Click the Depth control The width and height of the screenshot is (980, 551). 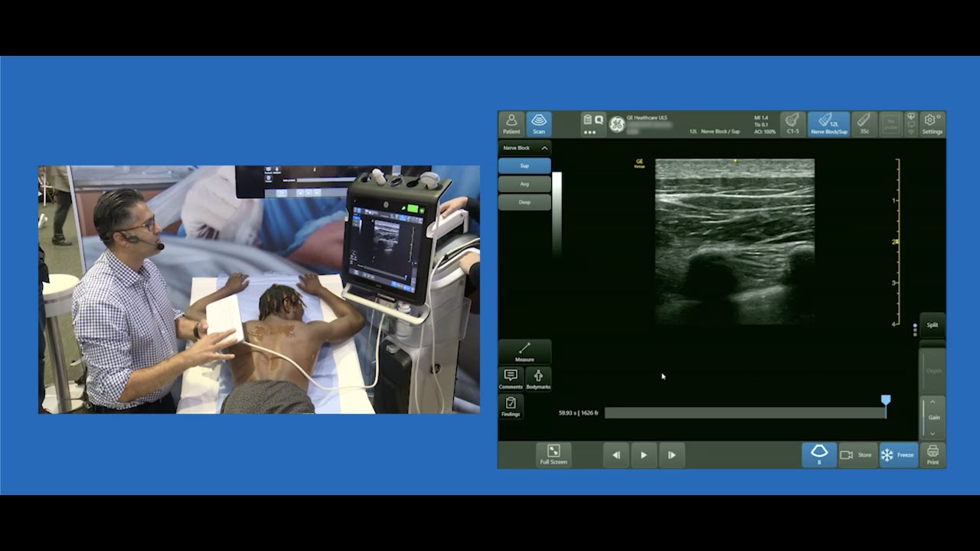click(933, 371)
